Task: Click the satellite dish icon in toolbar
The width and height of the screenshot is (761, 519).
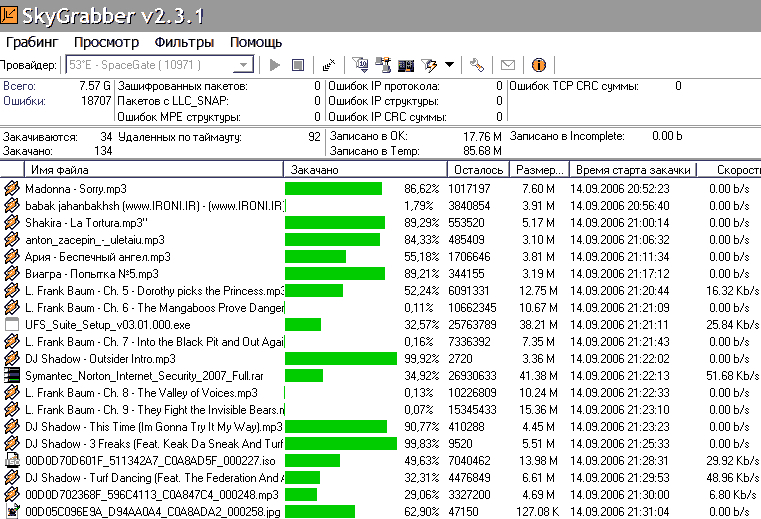Action: (330, 65)
